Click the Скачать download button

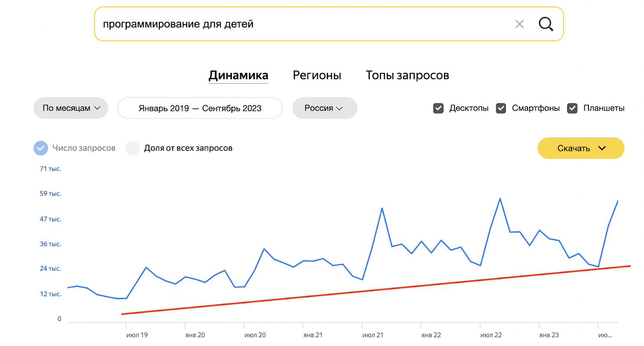[x=581, y=148]
